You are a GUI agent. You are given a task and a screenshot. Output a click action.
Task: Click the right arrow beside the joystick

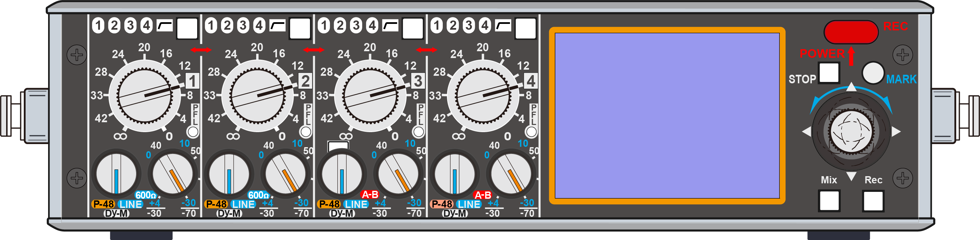(x=896, y=131)
